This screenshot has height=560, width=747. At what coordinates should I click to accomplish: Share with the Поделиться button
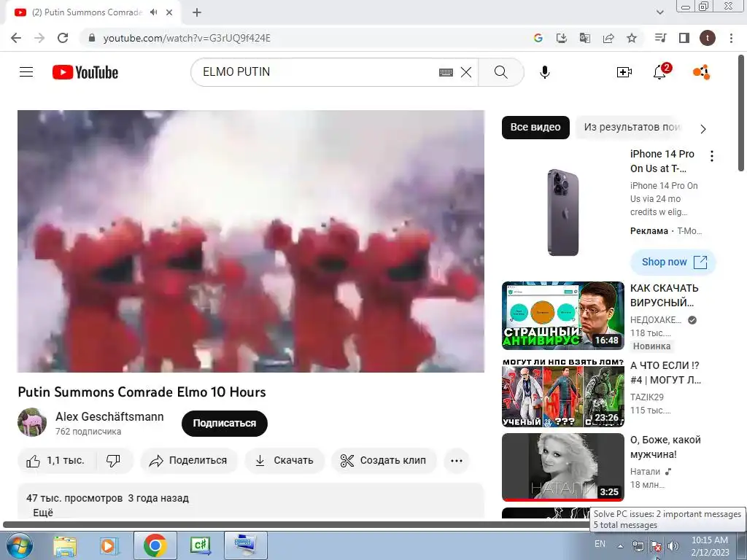pos(189,461)
